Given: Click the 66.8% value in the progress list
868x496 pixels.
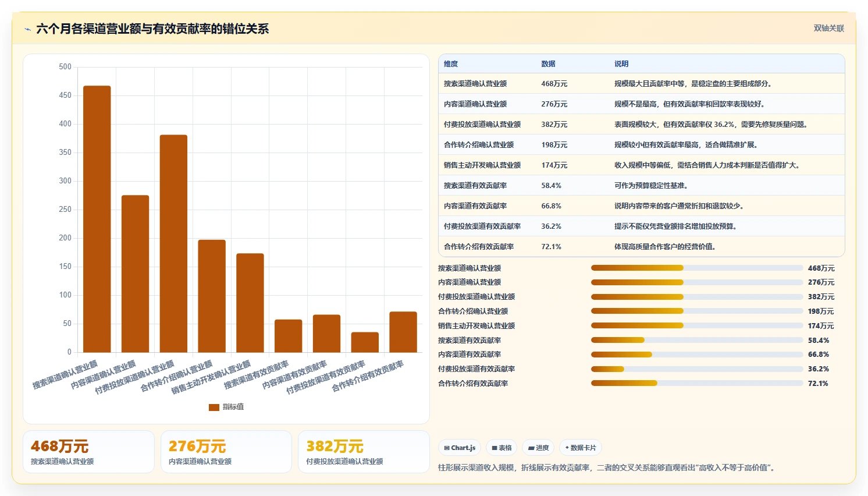Looking at the screenshot, I should coord(819,355).
